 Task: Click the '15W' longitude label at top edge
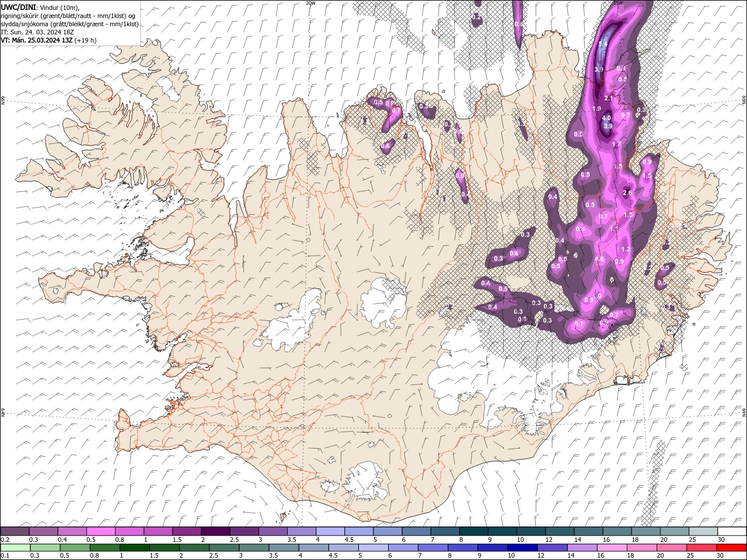[619, 3]
